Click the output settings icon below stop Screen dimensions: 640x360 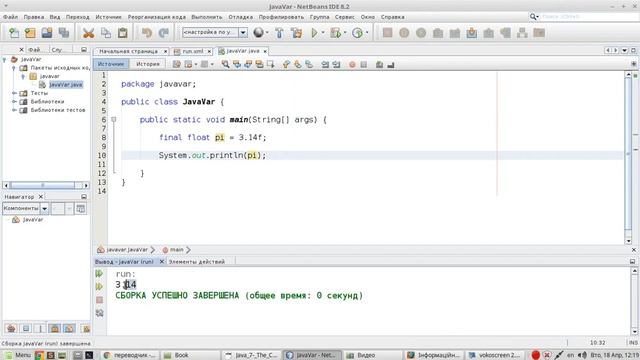(x=99, y=313)
